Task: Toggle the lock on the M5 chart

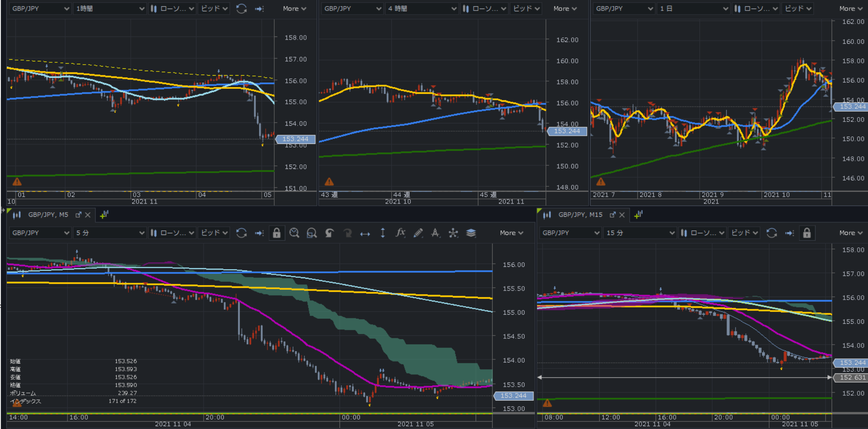Action: (277, 233)
